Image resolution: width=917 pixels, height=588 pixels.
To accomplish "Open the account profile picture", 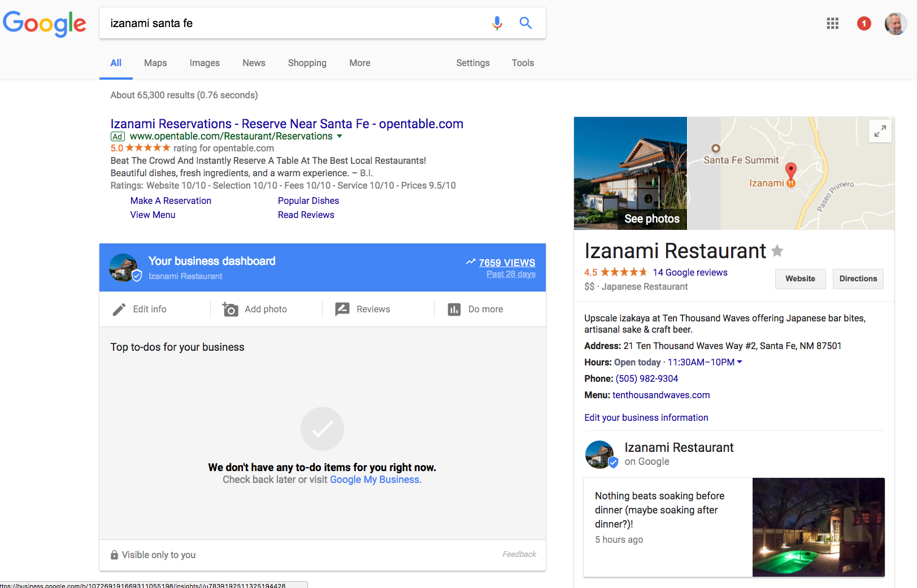I will coord(896,24).
